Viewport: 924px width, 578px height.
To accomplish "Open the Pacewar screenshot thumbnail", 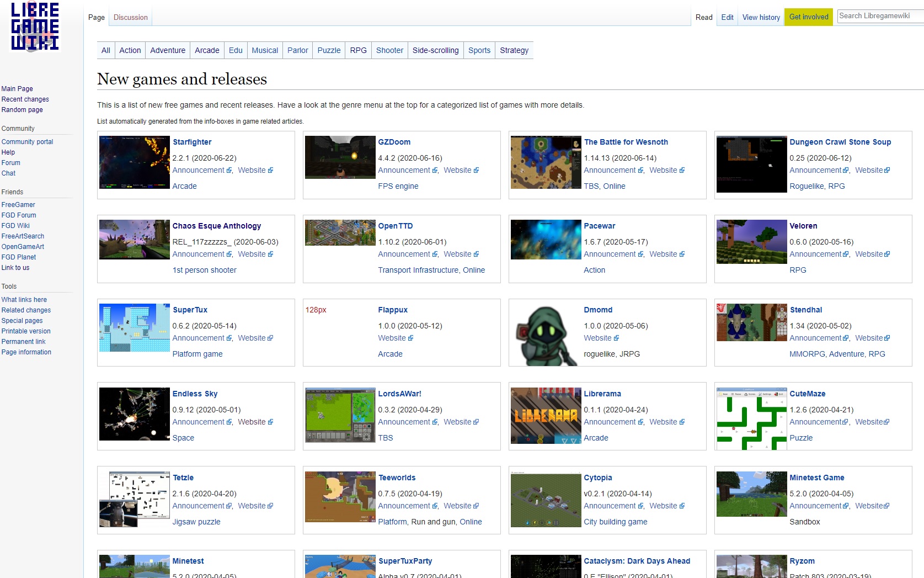I will pos(546,240).
